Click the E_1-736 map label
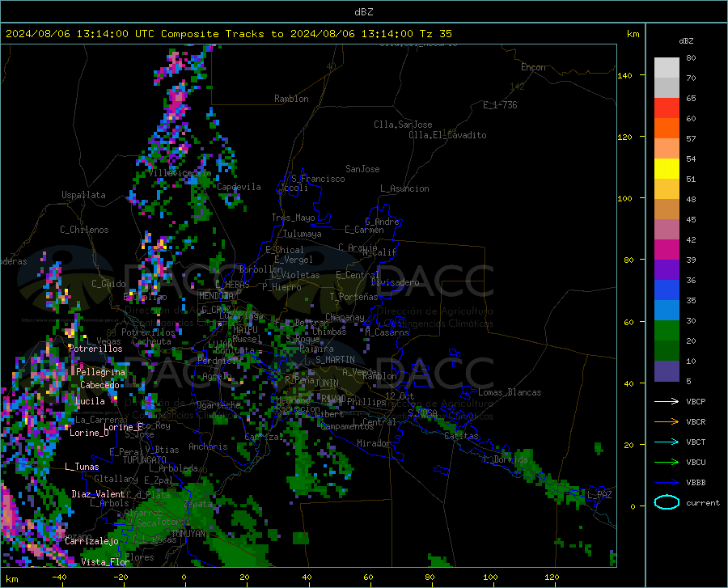This screenshot has width=728, height=588. pos(500,105)
